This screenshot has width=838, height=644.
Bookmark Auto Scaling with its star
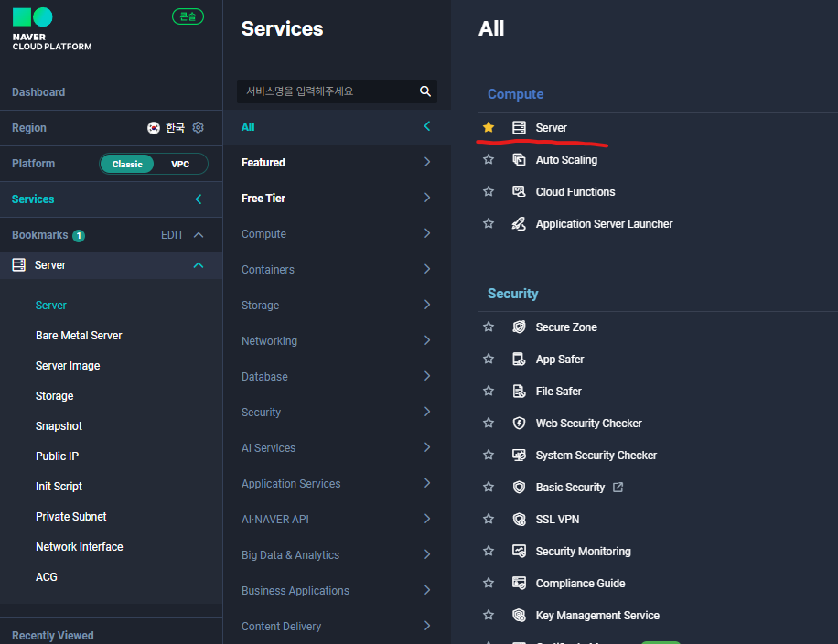click(x=488, y=159)
